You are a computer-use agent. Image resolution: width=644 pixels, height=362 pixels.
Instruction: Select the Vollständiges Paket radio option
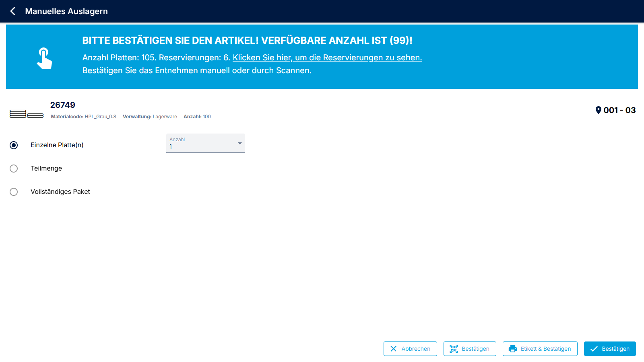[14, 192]
